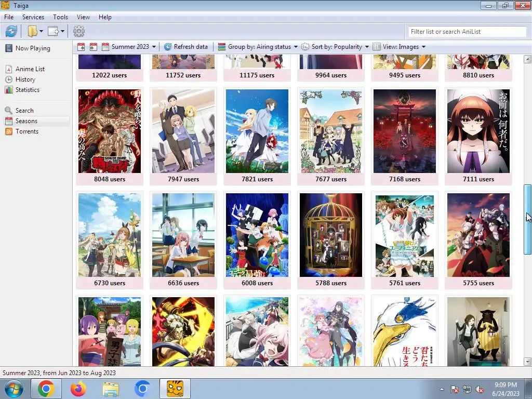Open the Settings gear icon
This screenshot has width=532, height=399.
[79, 32]
